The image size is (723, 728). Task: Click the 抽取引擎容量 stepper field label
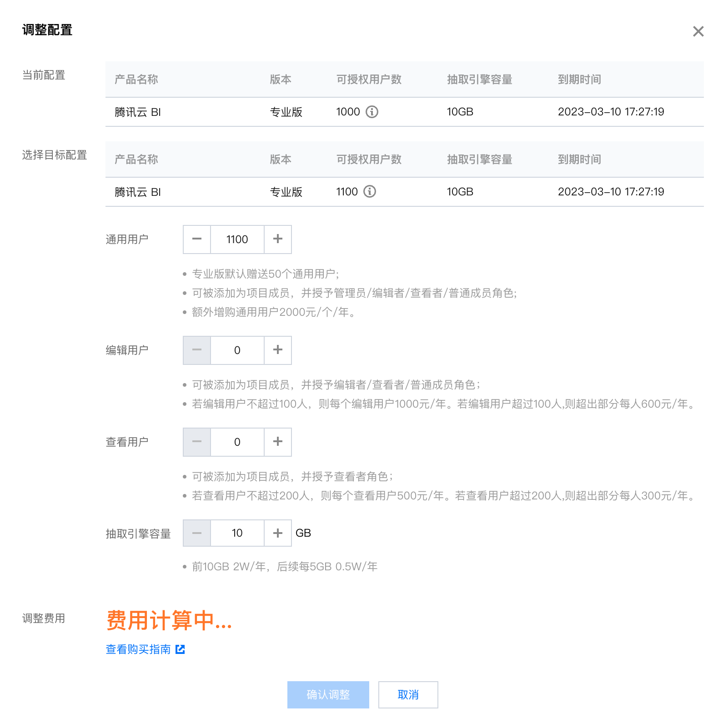coord(138,534)
